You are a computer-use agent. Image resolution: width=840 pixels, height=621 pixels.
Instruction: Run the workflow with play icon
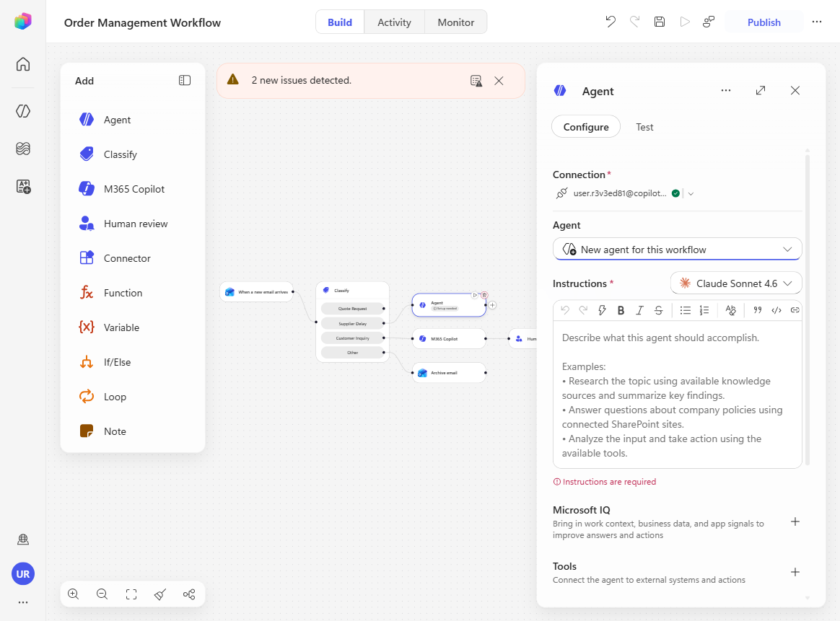pyautogui.click(x=685, y=22)
